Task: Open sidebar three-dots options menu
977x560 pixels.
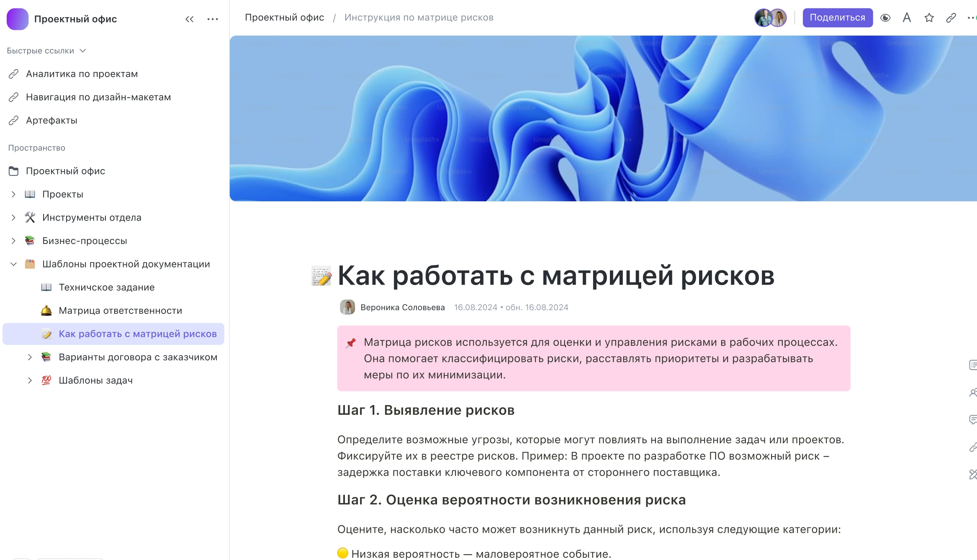Action: 213,19
